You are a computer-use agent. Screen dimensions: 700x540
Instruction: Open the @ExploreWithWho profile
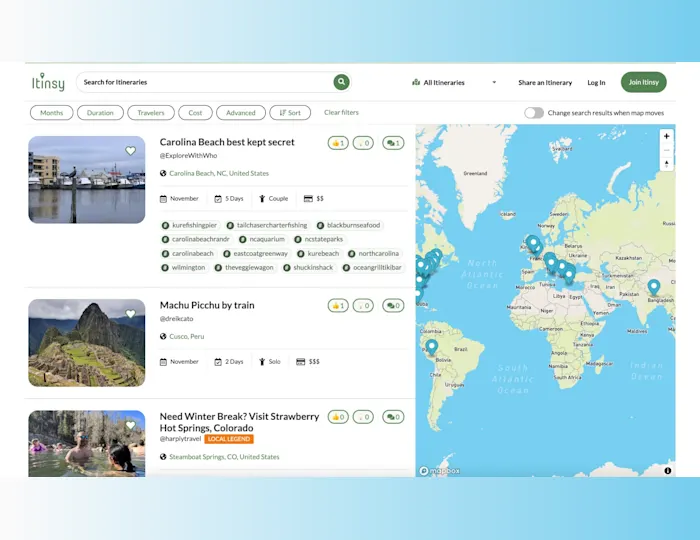pos(188,156)
